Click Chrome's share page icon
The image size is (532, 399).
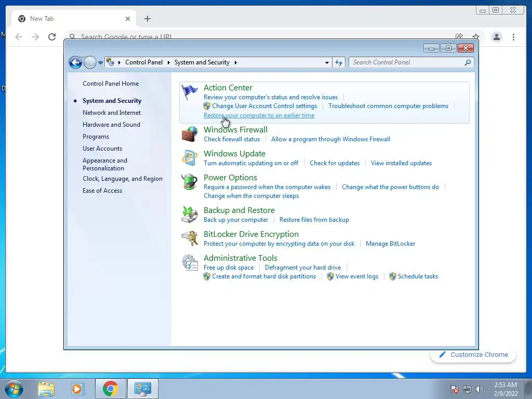[459, 37]
